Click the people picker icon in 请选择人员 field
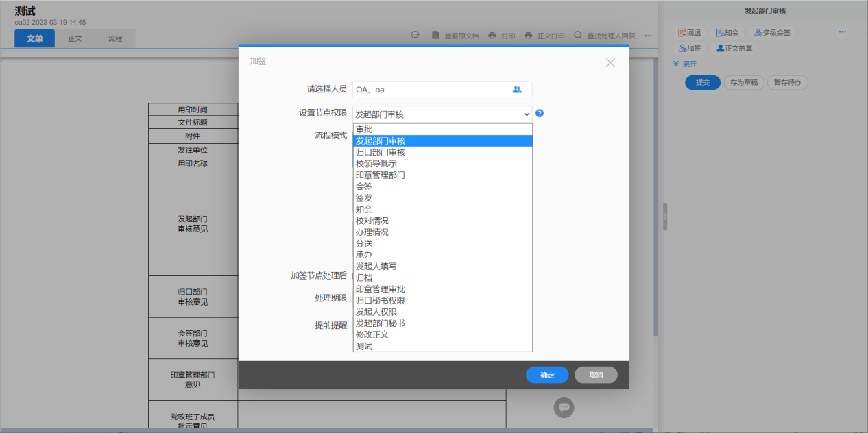The width and height of the screenshot is (868, 433). pos(517,89)
